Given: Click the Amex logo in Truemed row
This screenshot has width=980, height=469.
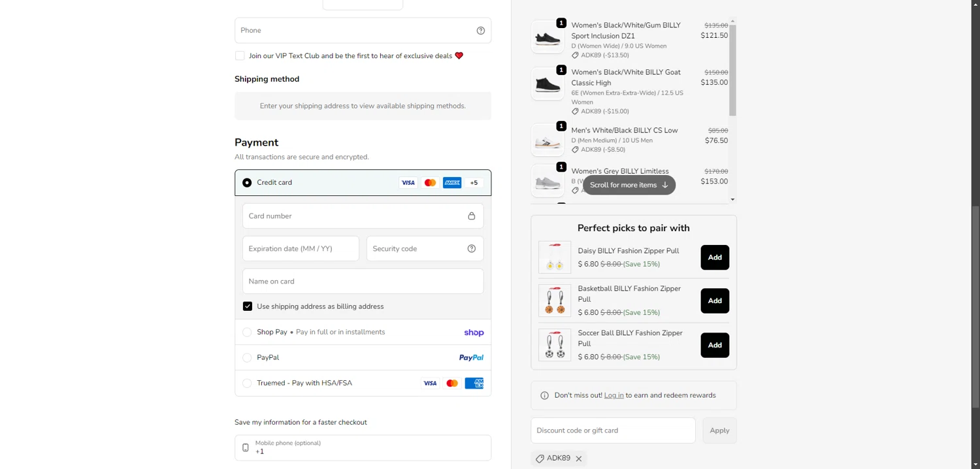Looking at the screenshot, I should coord(474,383).
